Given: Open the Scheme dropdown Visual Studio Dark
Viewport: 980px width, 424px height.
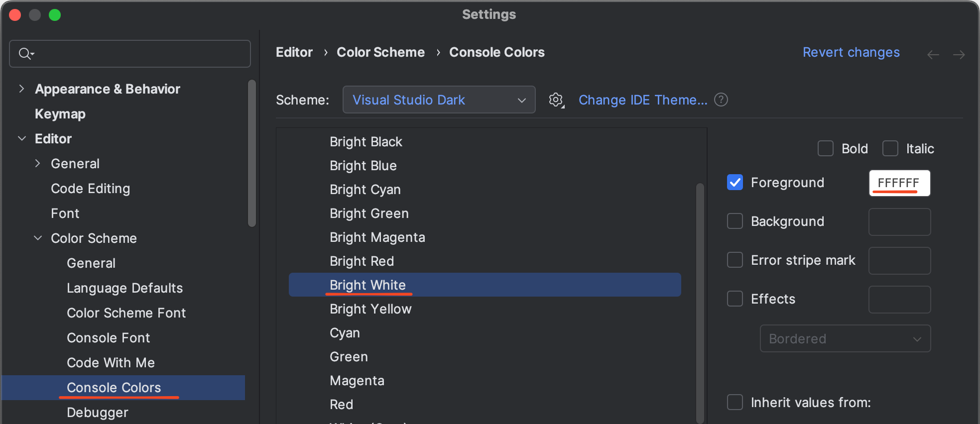Looking at the screenshot, I should [x=438, y=100].
